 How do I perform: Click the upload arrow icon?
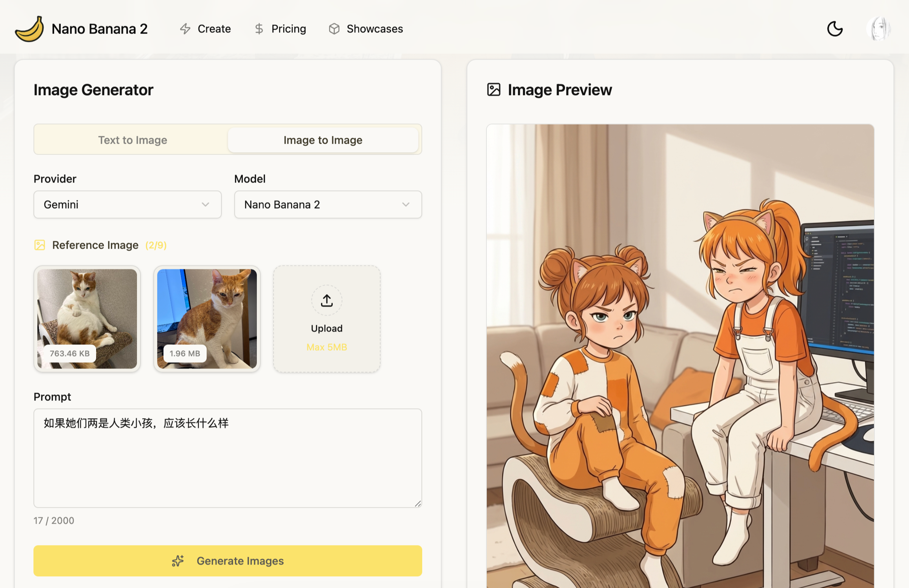coord(326,300)
